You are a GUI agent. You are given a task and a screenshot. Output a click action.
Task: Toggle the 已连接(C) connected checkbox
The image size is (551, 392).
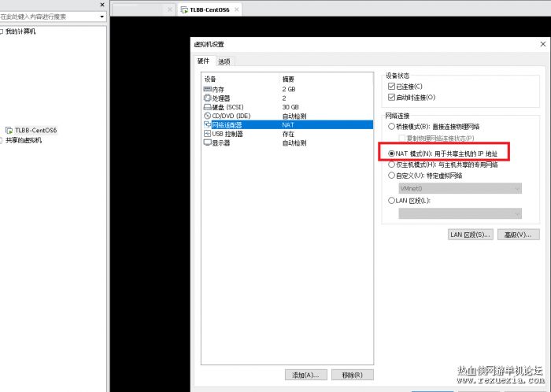tap(391, 86)
